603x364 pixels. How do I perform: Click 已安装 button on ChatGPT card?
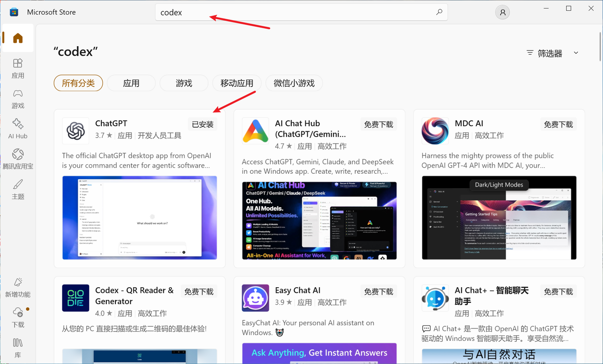203,124
